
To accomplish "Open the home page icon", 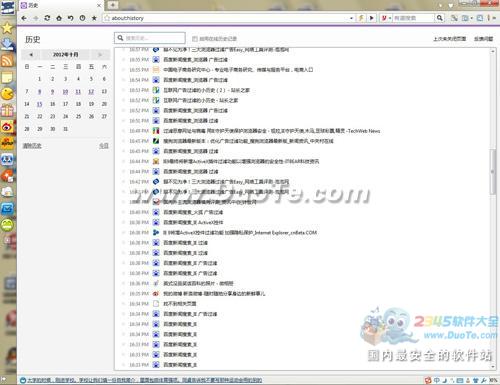I will (59, 18).
